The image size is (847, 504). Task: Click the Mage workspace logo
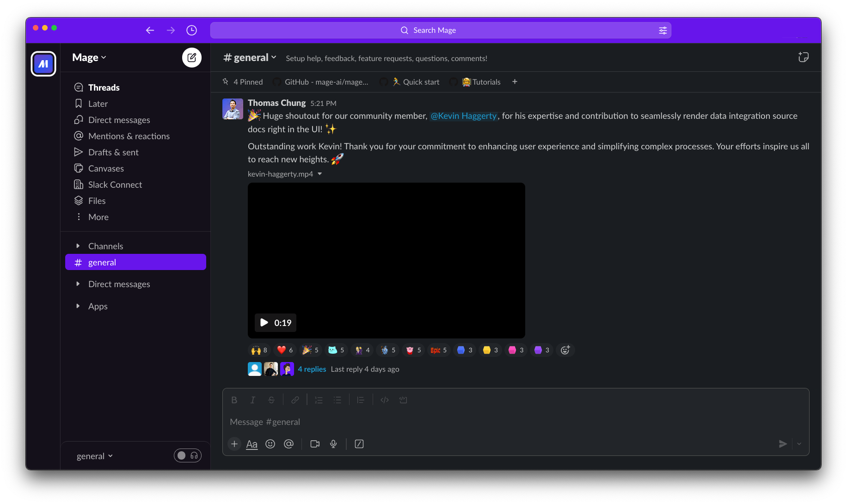(43, 63)
